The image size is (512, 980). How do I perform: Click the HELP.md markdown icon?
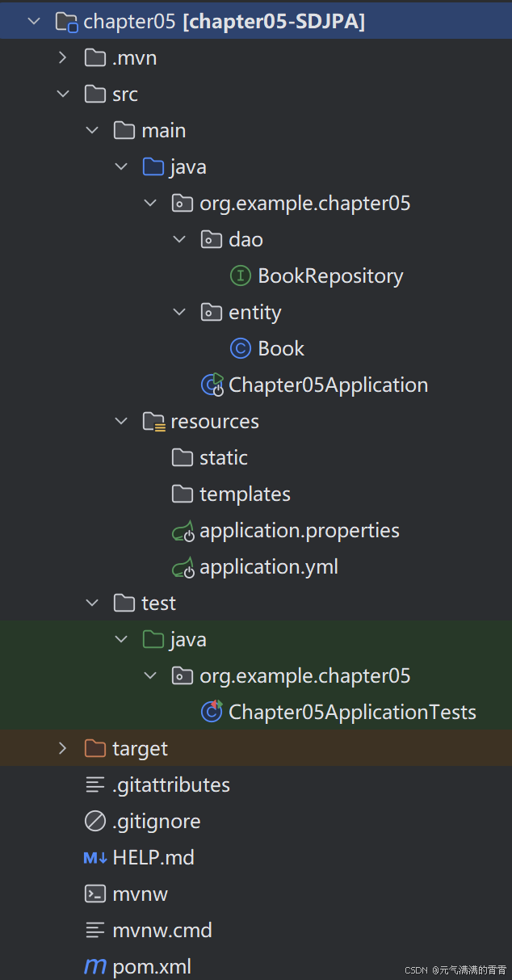click(94, 857)
